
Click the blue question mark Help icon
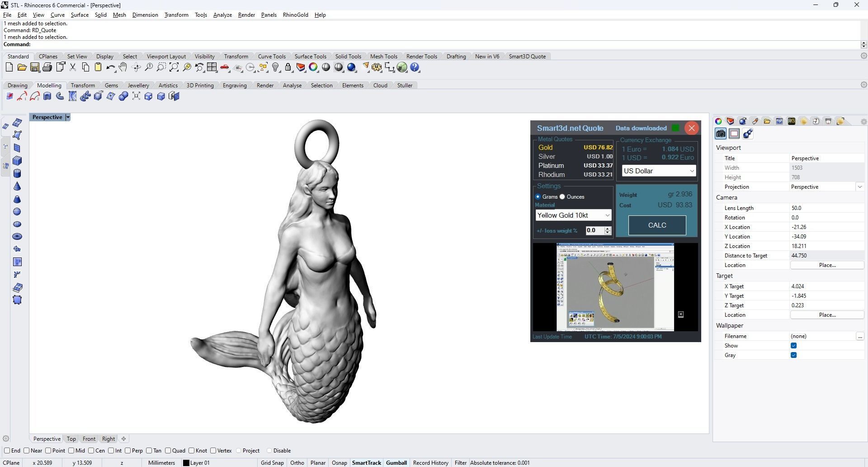pos(415,67)
